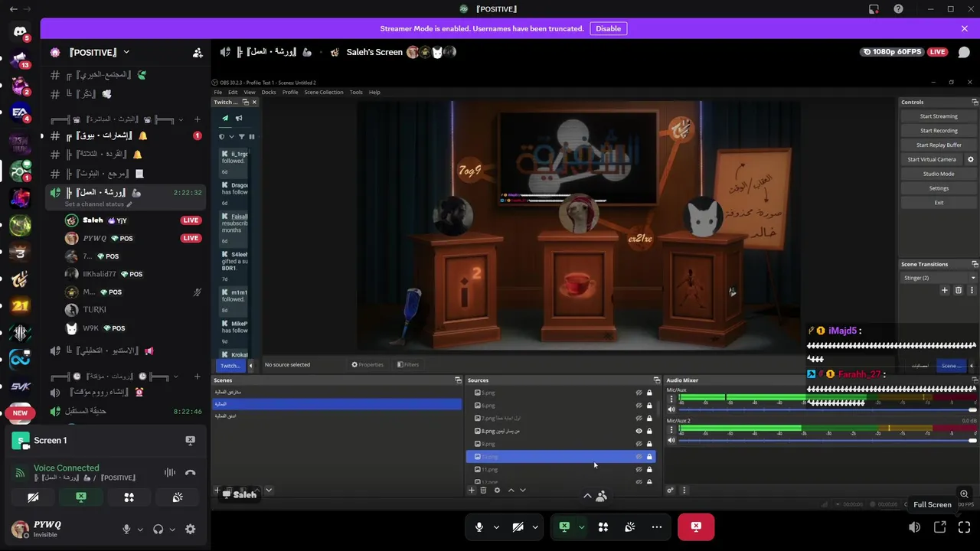Toggle microphone mute next to PYWQ name

[127, 529]
